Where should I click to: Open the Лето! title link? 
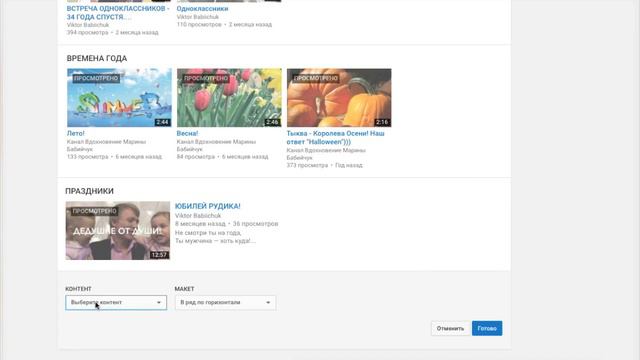76,133
